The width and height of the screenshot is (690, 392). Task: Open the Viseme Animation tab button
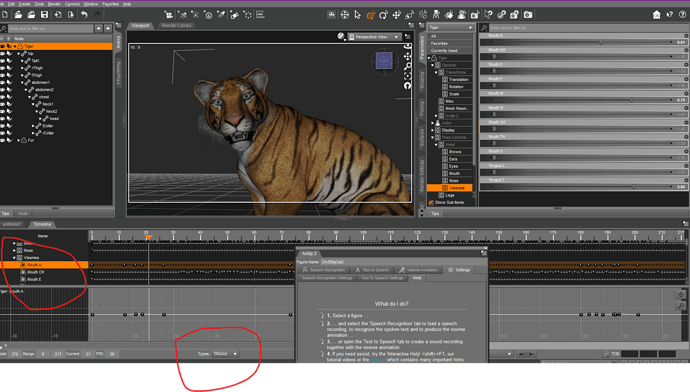(418, 270)
